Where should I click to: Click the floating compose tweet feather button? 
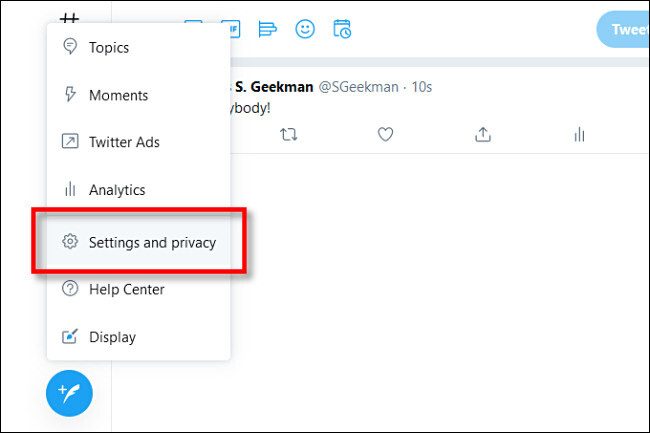tap(69, 393)
